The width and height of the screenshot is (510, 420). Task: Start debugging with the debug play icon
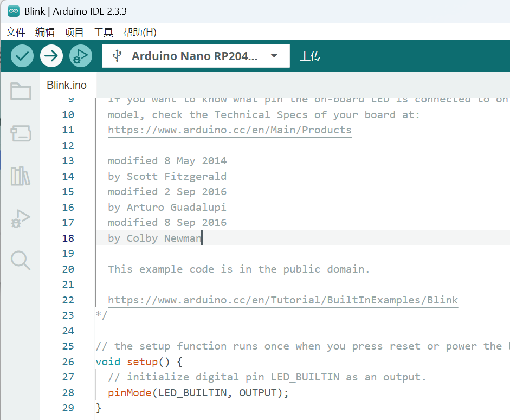(x=81, y=56)
